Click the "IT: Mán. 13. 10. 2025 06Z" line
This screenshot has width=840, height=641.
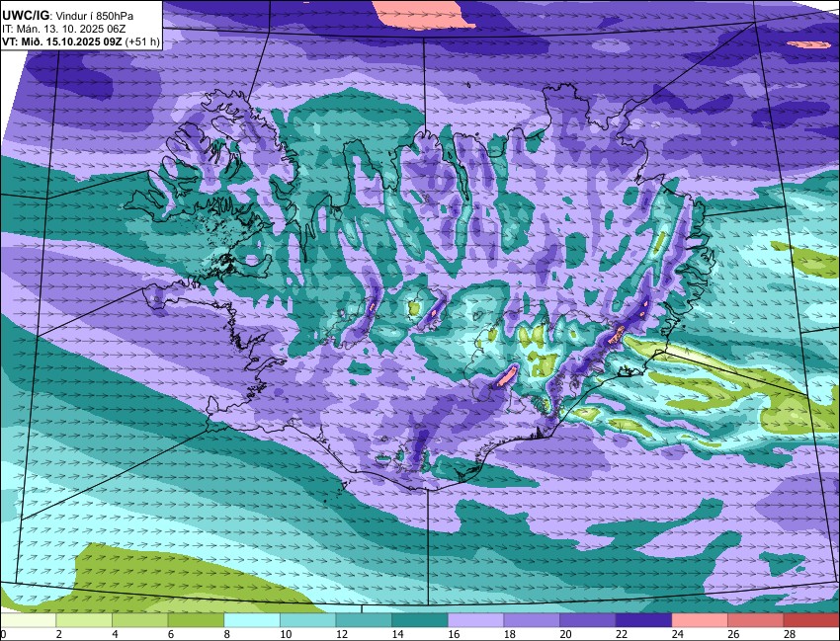(64, 30)
